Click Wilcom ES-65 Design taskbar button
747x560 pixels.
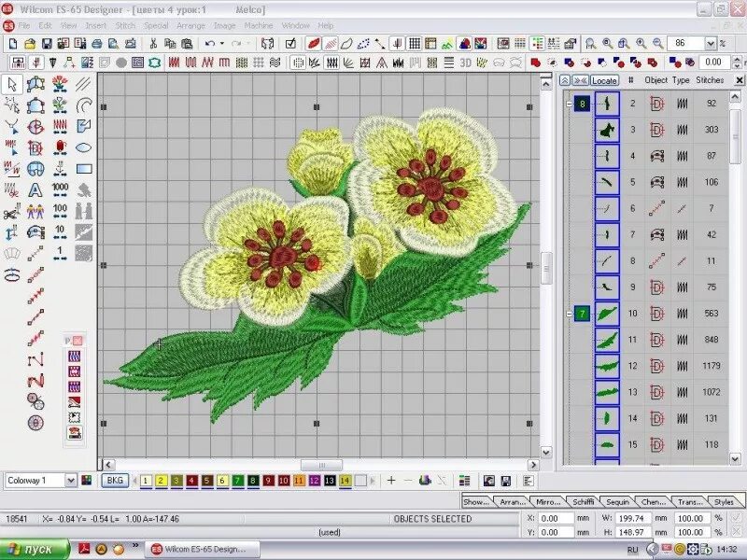(202, 549)
